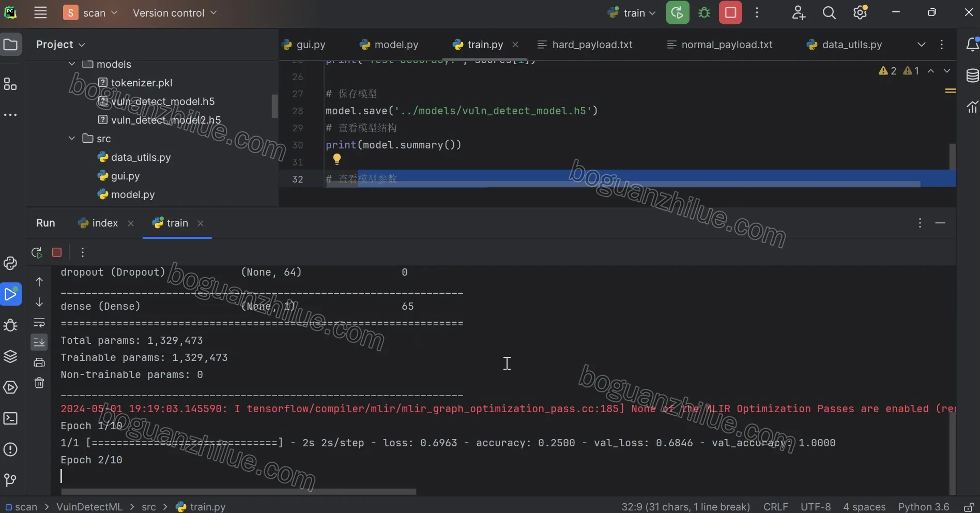Viewport: 980px width, 513px height.
Task: Close the train.py editor tab
Action: 515,44
